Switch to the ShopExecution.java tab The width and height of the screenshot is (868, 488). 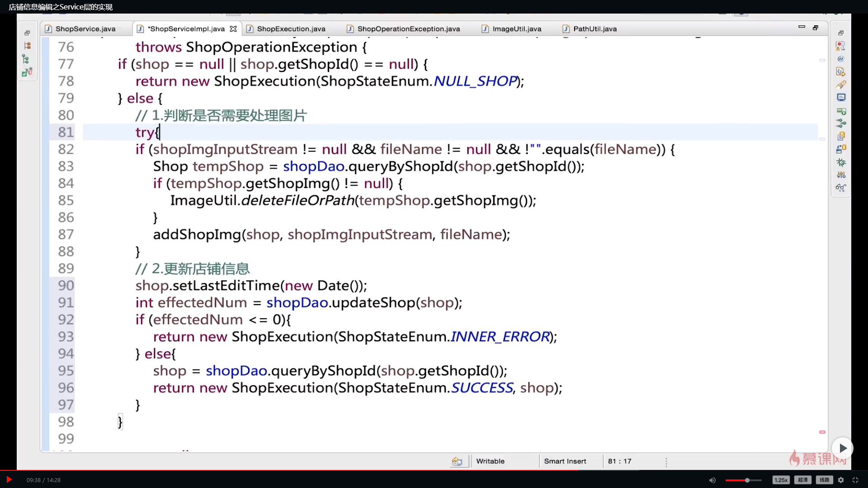click(291, 29)
